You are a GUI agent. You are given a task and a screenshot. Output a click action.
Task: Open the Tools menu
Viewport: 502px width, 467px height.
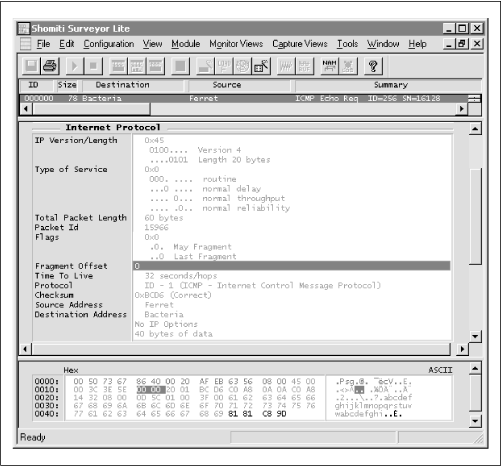point(347,44)
